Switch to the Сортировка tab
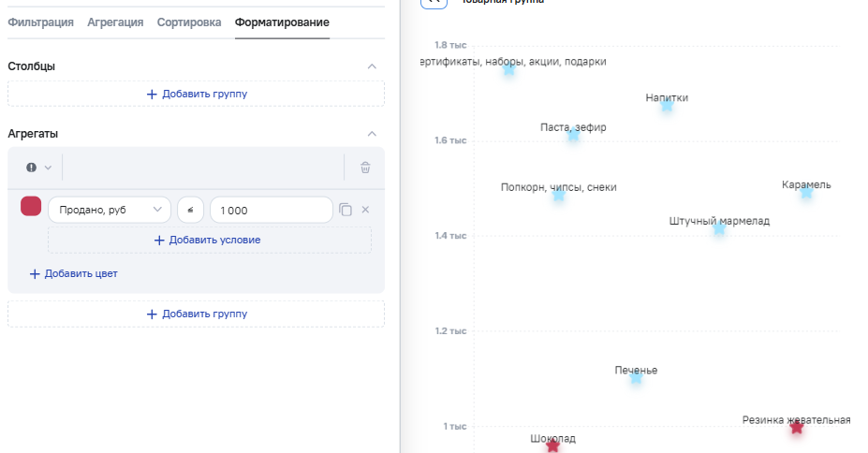Viewport: 868px width, 453px height. [189, 22]
